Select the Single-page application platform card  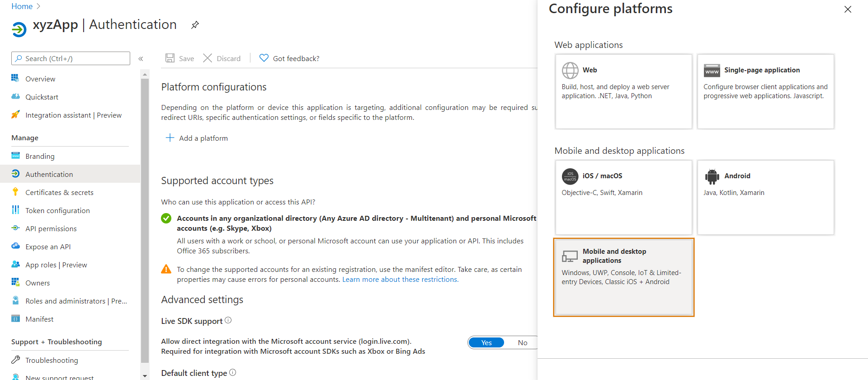tap(765, 91)
